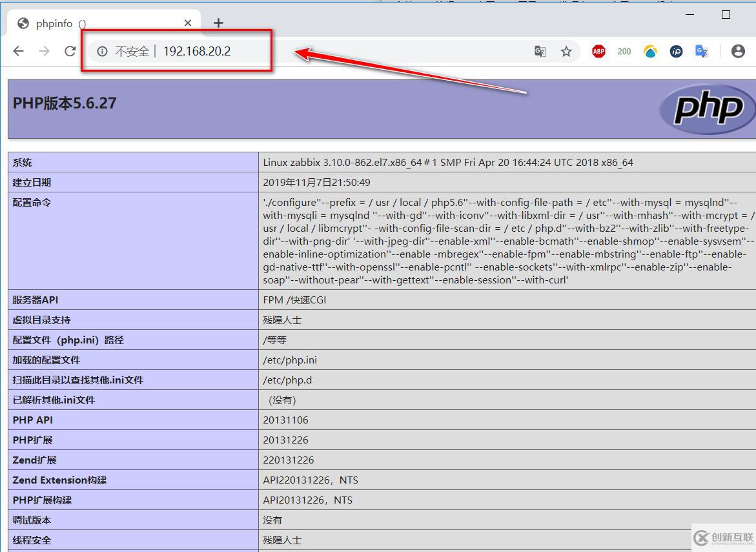This screenshot has height=552, width=756.
Task: Click the PHP logo in the header
Action: point(707,109)
